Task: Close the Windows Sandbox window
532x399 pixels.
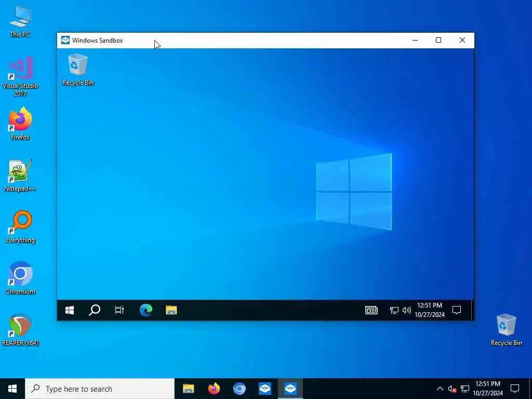Action: tap(462, 40)
